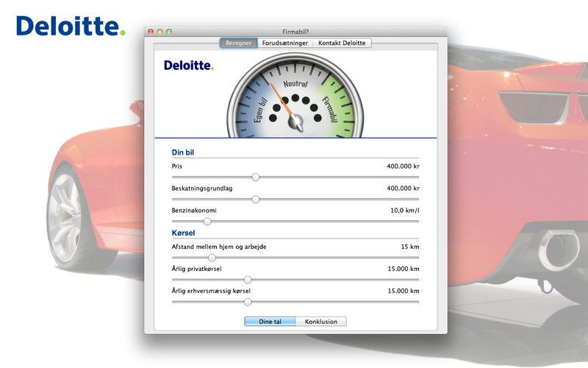The height and width of the screenshot is (368, 588).
Task: Click the green Firmabil zone on gauge
Action: pos(331,110)
